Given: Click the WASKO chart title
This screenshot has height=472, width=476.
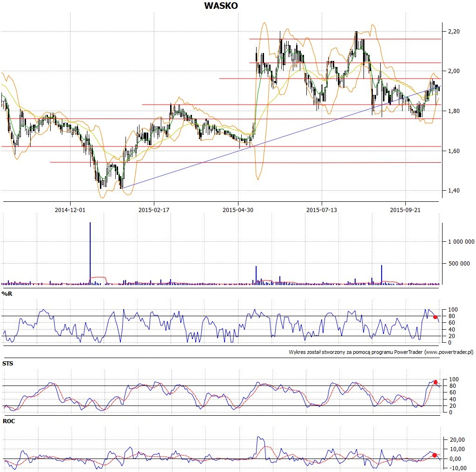Looking at the screenshot, I should 221,6.
